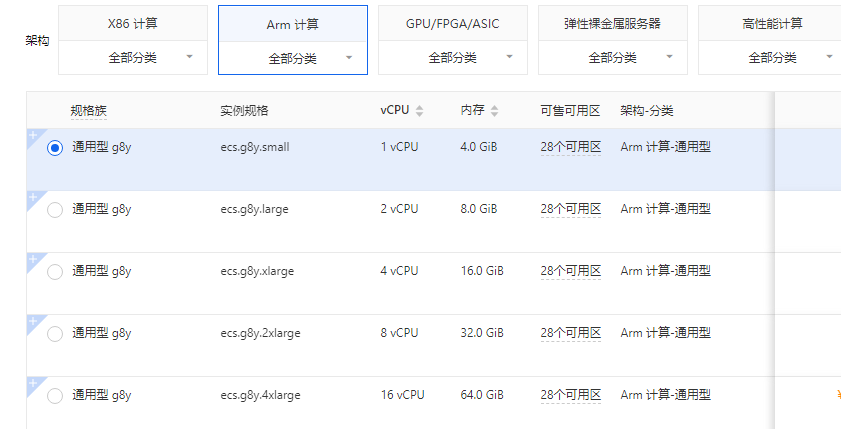Select the ecs.g8y.large radio button
Image resolution: width=841 pixels, height=429 pixels.
55,210
